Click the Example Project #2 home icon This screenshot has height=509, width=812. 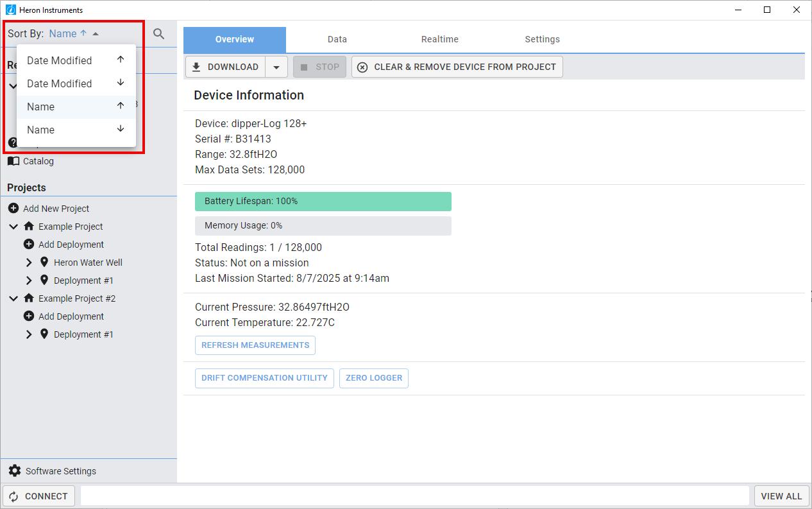tap(29, 298)
